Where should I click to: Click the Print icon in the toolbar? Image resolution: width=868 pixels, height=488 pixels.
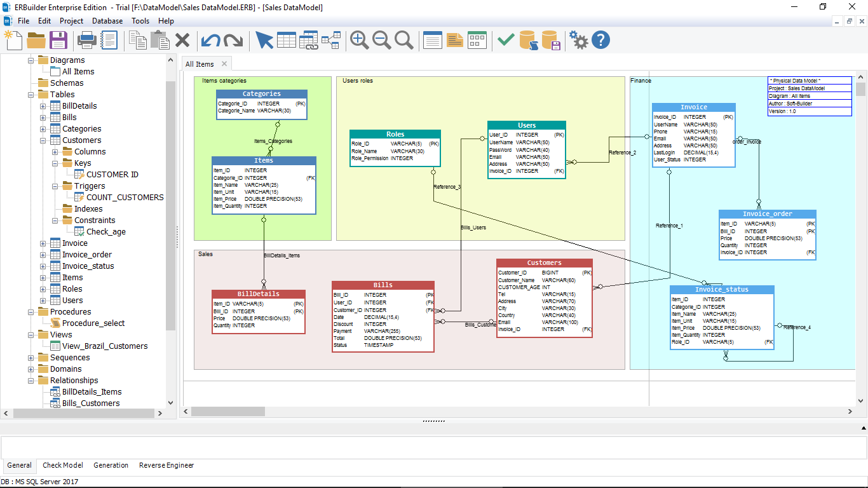[86, 39]
